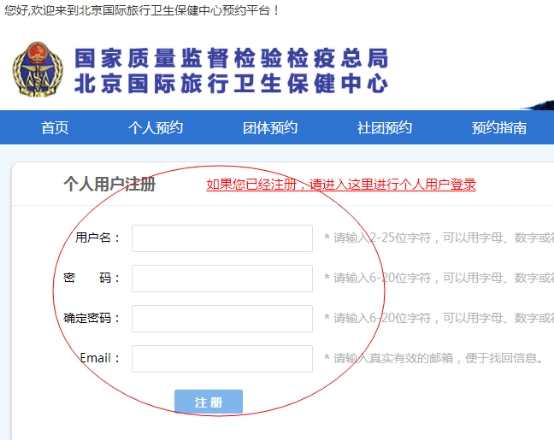
Task: Click the 国家质量监督检验检疫总局 banner title
Action: click(231, 58)
